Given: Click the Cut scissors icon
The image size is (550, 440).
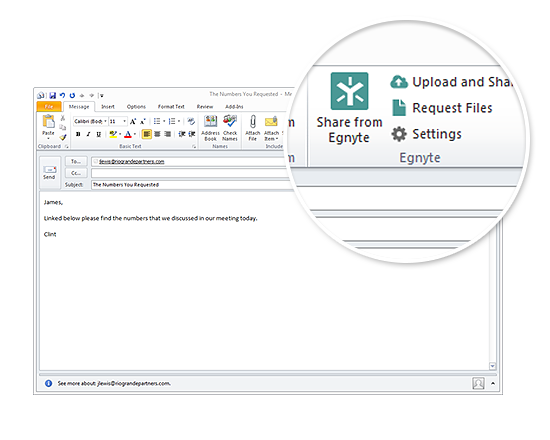Looking at the screenshot, I should 63,118.
